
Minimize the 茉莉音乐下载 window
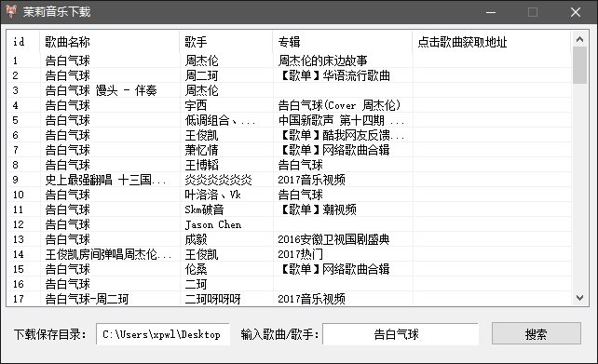491,12
